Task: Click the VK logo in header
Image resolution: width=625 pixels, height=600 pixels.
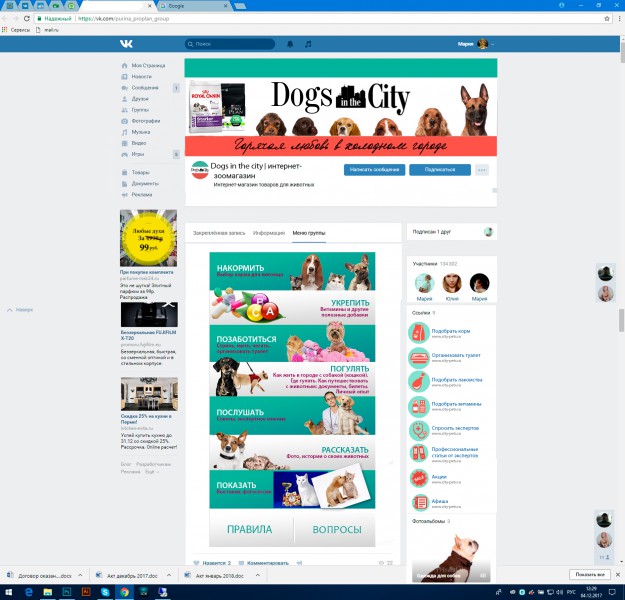Action: pyautogui.click(x=126, y=44)
